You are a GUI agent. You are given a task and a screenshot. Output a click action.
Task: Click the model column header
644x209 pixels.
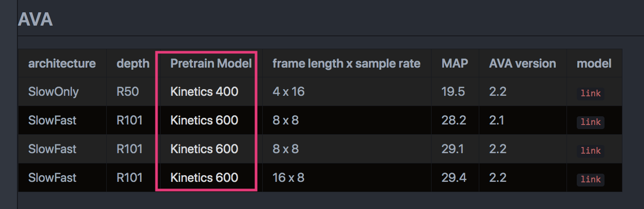(594, 64)
